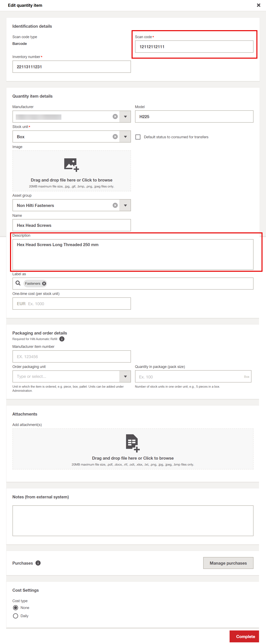Click into the Scan code field
This screenshot has width=266, height=644.
click(x=194, y=47)
